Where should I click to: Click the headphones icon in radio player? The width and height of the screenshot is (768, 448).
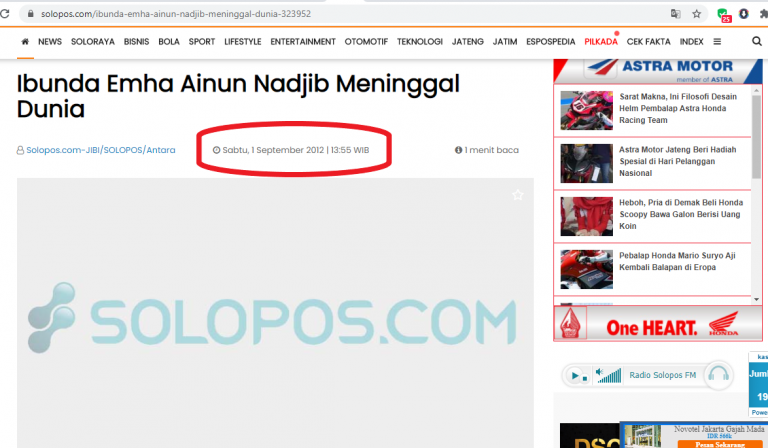click(719, 375)
